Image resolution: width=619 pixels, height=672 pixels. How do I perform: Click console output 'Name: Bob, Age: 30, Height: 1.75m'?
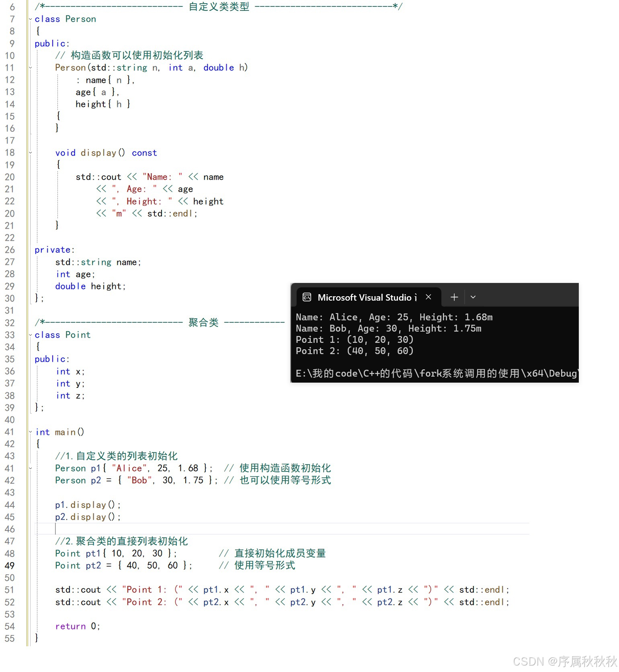pos(389,328)
